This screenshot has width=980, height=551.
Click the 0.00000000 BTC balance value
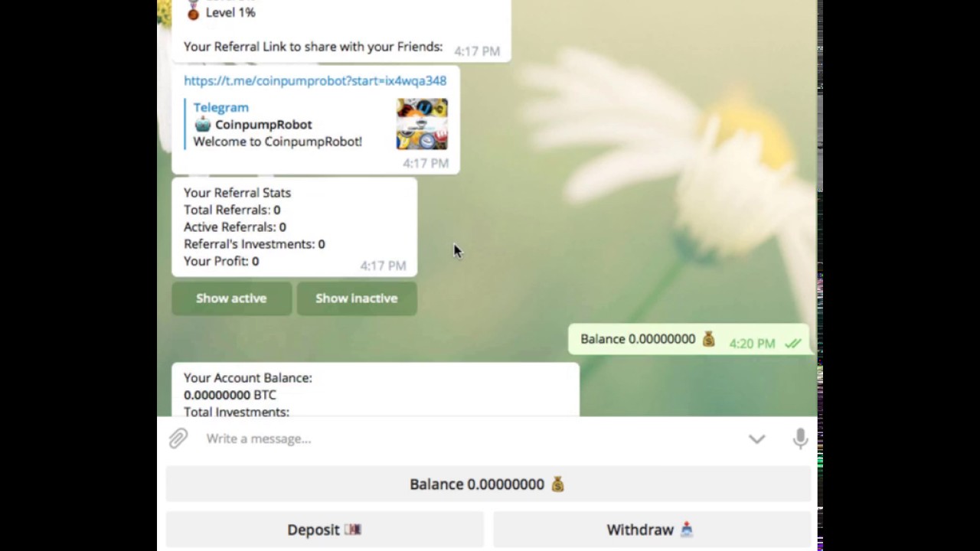click(230, 395)
